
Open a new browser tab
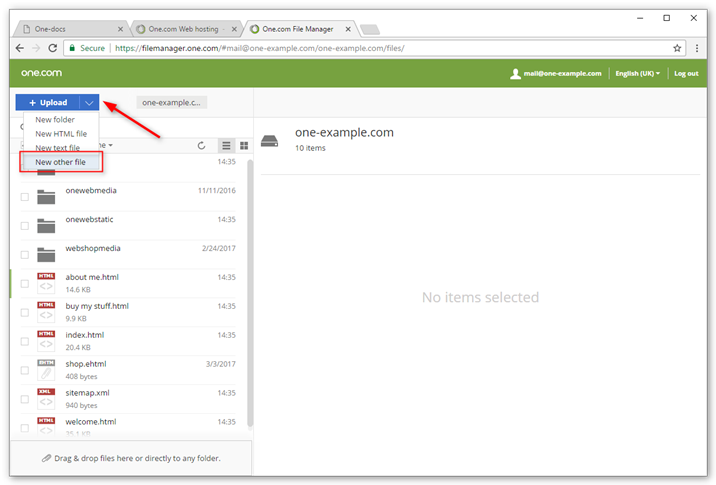370,30
